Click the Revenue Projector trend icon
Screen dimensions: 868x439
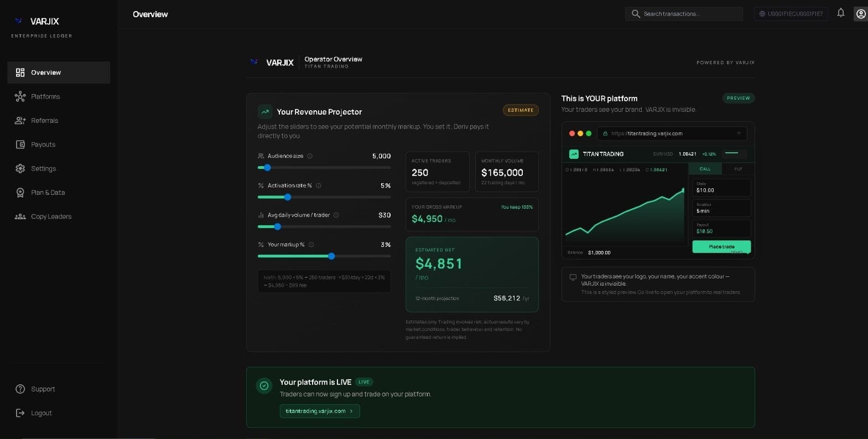[x=265, y=112]
